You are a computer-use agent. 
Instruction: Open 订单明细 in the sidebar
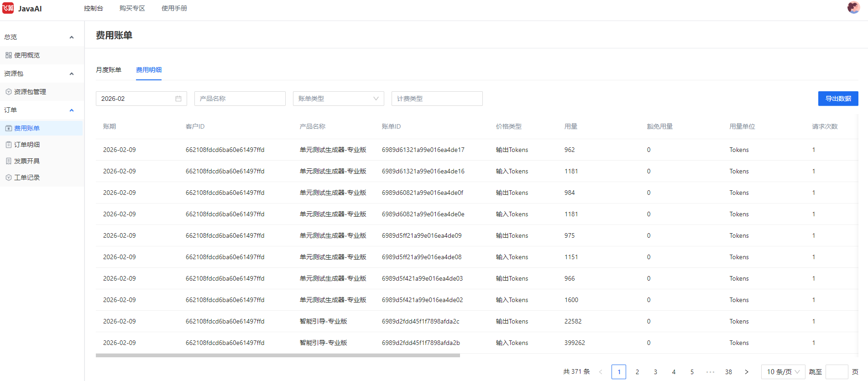coord(27,145)
